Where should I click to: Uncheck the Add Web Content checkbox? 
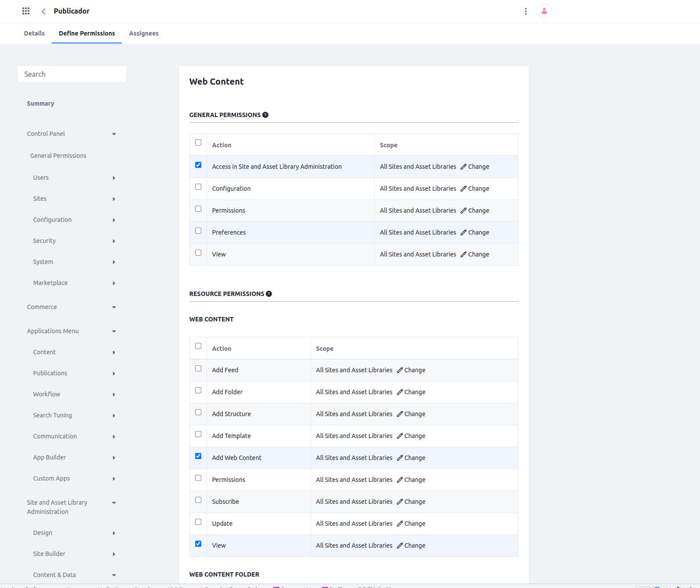point(198,456)
